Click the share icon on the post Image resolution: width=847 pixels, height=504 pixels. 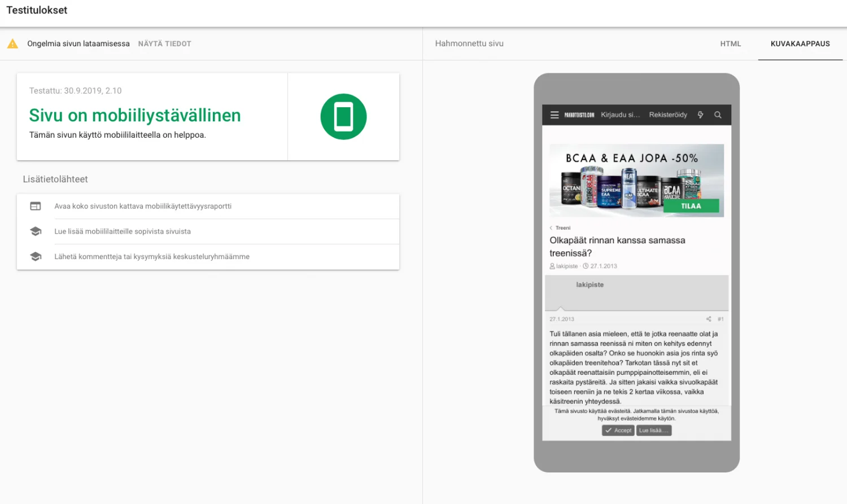coord(709,319)
